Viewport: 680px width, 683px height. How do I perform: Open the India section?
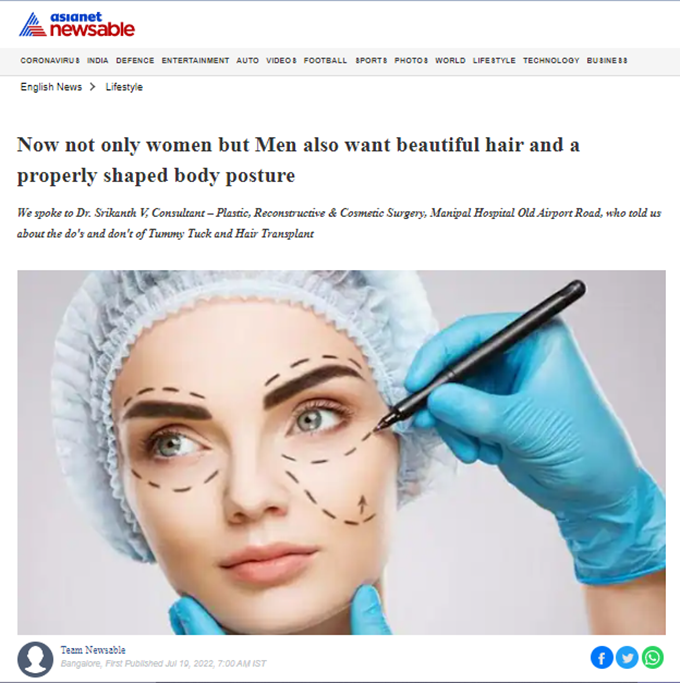tap(98, 61)
